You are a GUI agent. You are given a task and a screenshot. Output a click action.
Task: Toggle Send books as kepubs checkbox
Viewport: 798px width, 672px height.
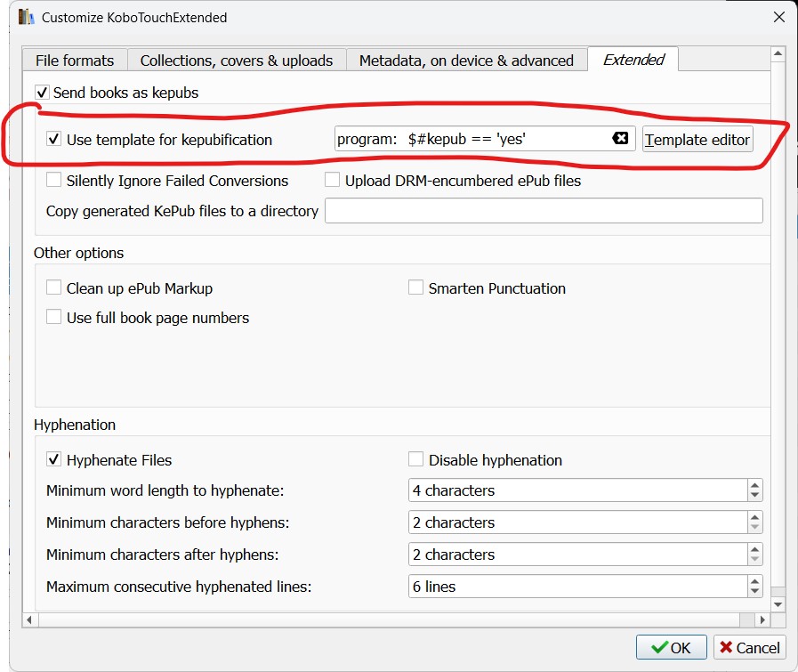pyautogui.click(x=42, y=93)
